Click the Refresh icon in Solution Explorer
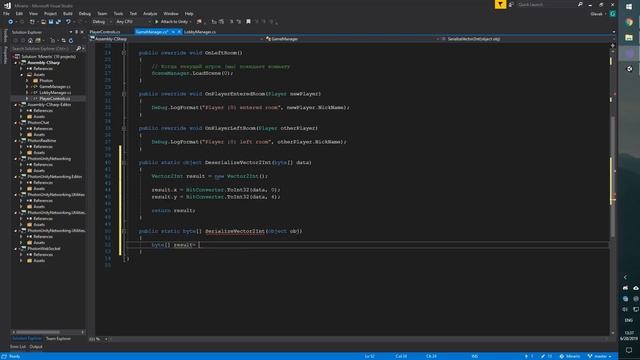This screenshot has width=640, height=360. click(x=71, y=40)
